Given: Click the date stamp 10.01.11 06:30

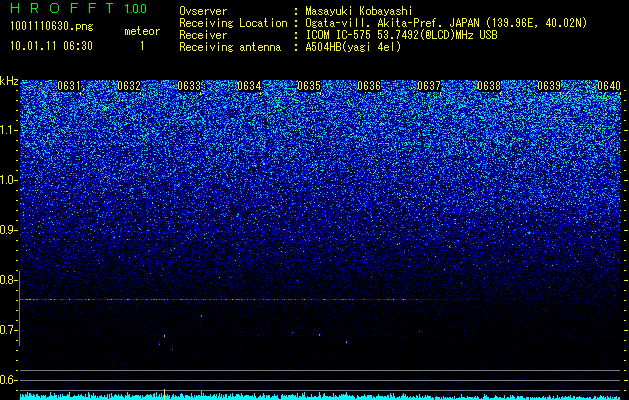Looking at the screenshot, I should click(51, 46).
